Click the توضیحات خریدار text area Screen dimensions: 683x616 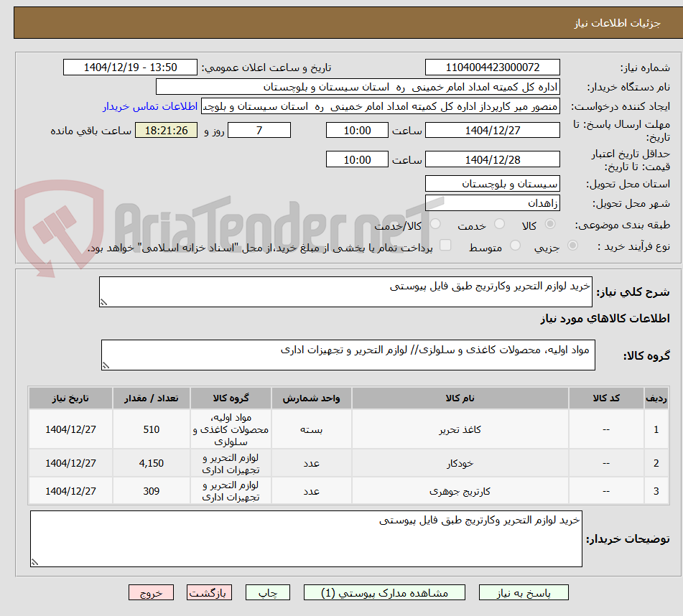pos(306,539)
